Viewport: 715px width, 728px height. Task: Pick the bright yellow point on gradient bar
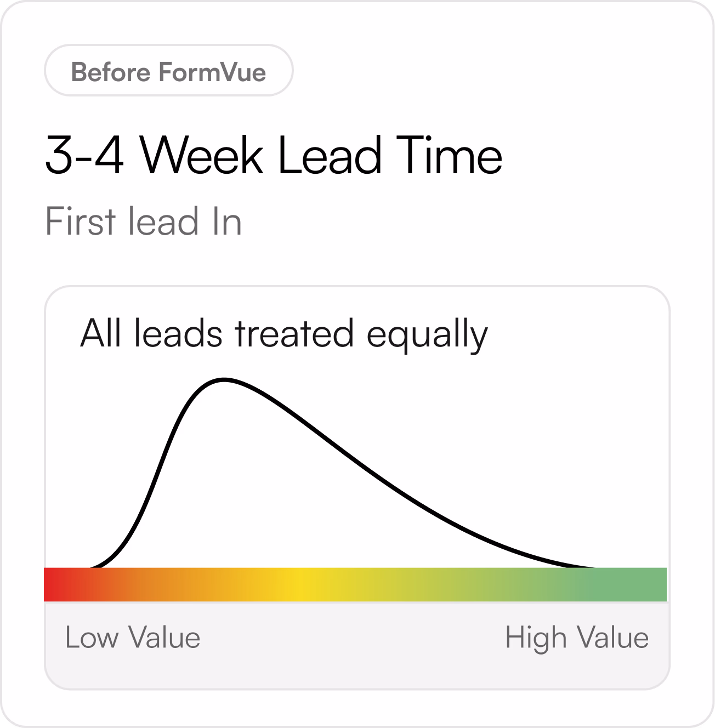300,584
